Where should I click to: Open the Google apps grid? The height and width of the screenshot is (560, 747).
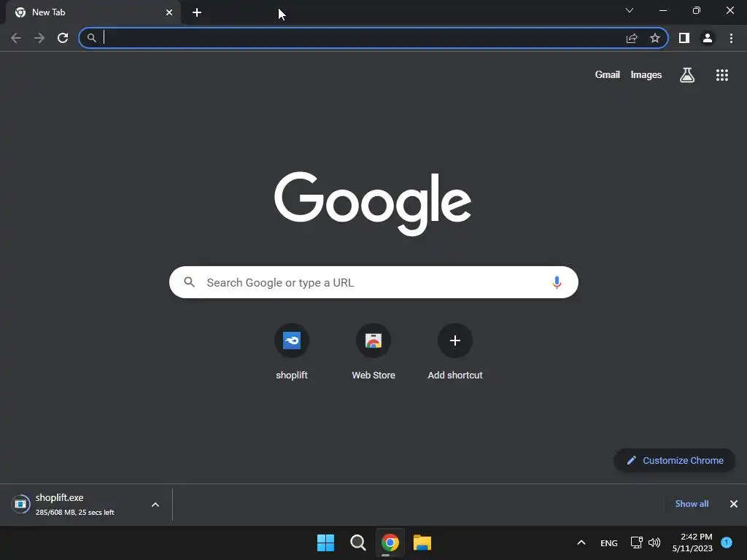pyautogui.click(x=722, y=75)
